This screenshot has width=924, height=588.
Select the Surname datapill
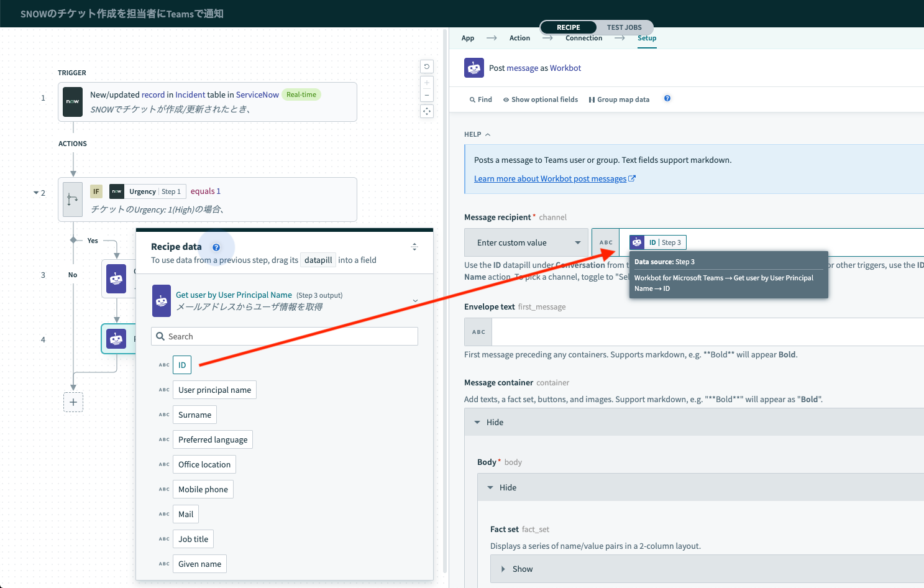[194, 415]
